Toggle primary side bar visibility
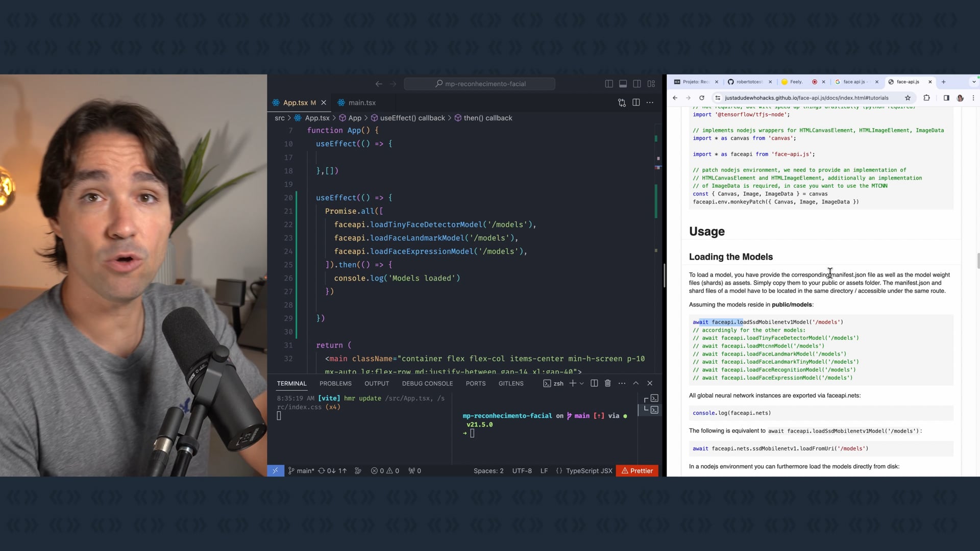 coord(609,84)
